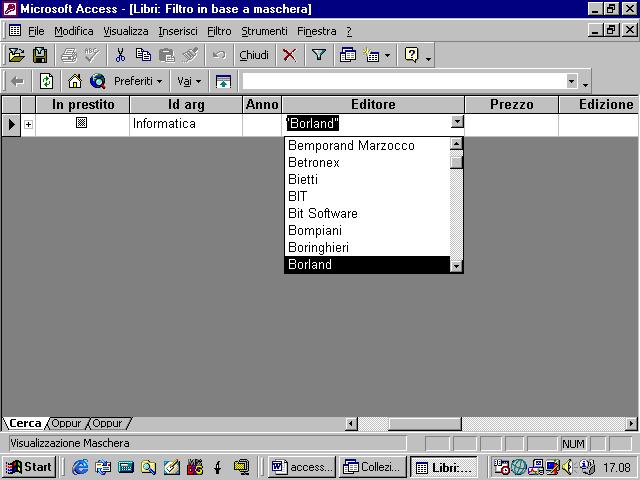
Task: Toggle the In prestito checkbox
Action: pos(81,122)
